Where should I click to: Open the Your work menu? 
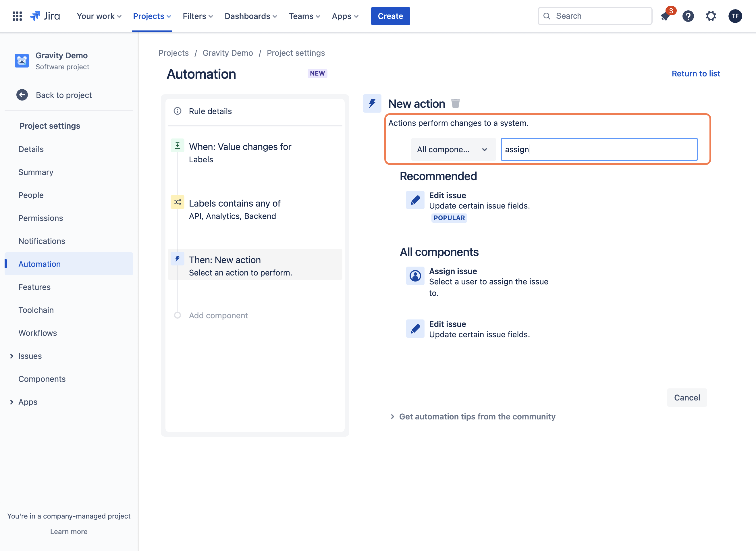coord(99,16)
